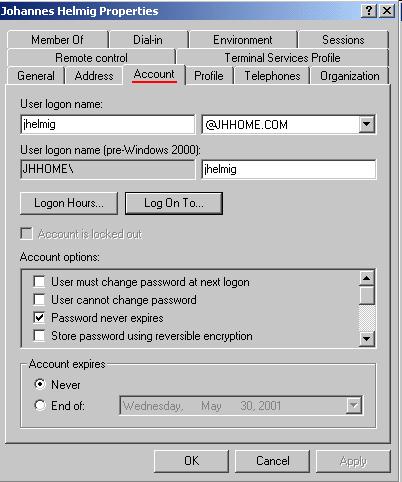Open the Address tab
The height and width of the screenshot is (482, 402).
94,76
